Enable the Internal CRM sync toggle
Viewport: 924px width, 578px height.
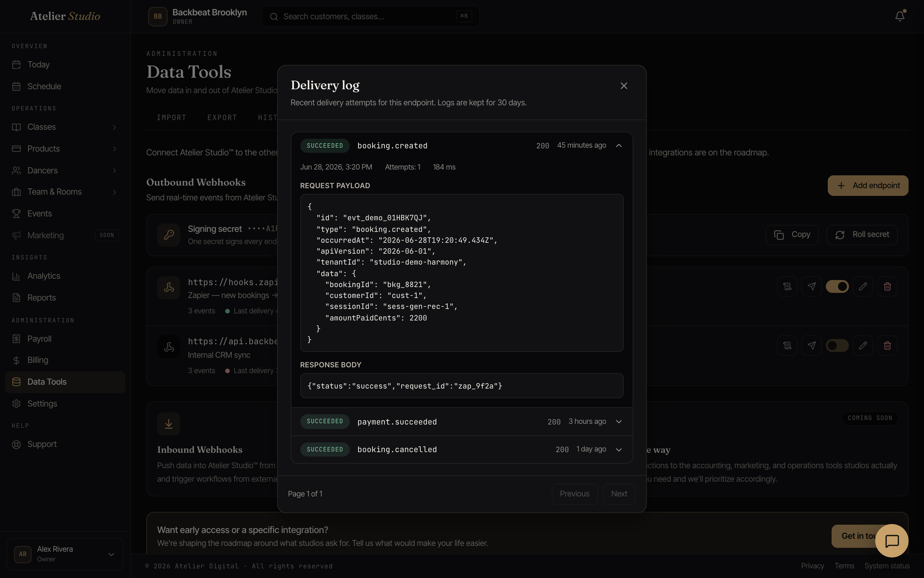pyautogui.click(x=837, y=346)
